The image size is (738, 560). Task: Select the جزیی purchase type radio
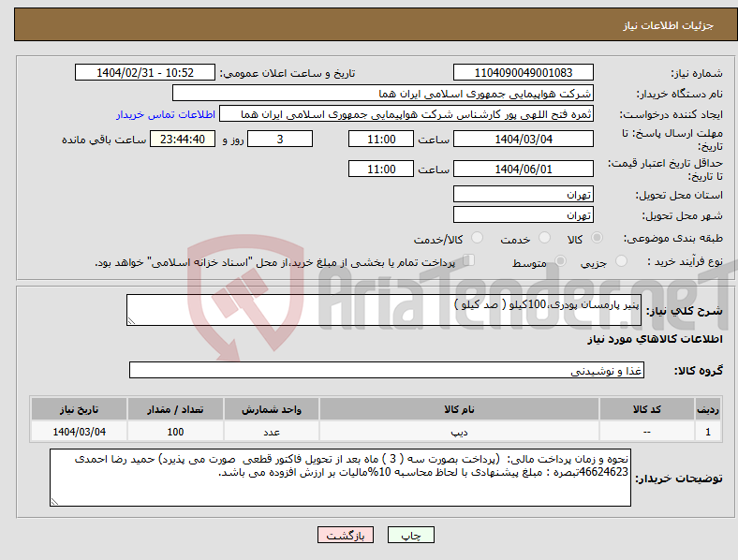pos(621,260)
